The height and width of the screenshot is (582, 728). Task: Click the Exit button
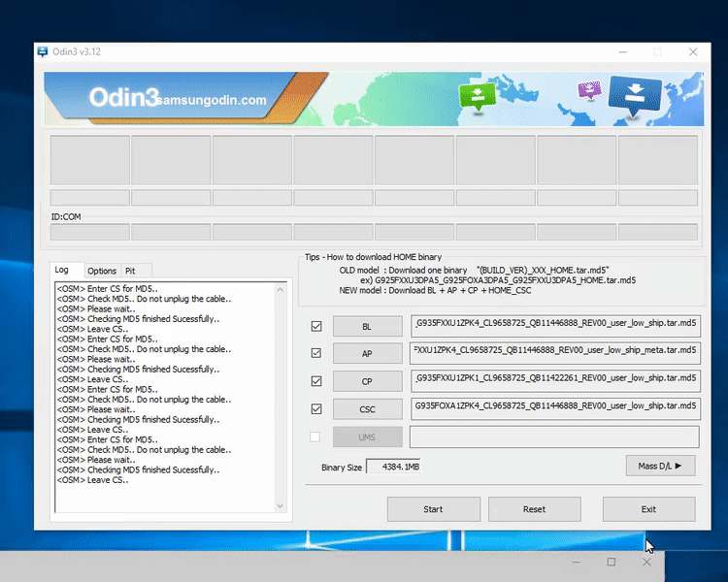(648, 509)
